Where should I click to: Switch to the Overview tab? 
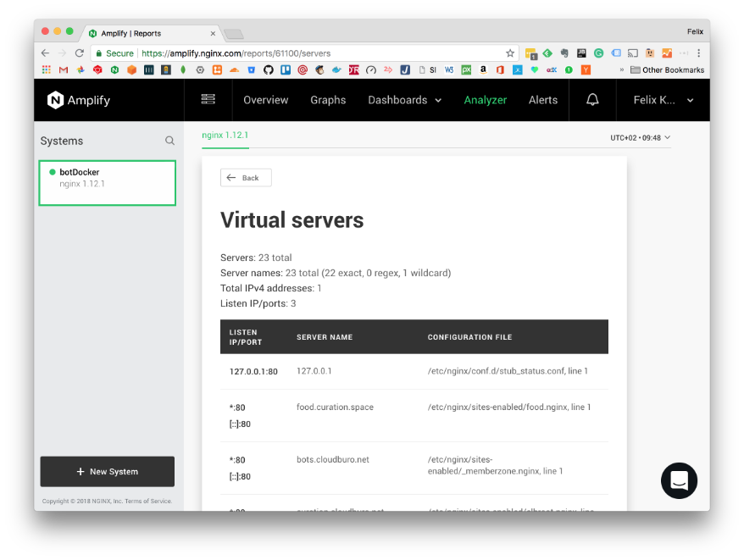pos(265,100)
